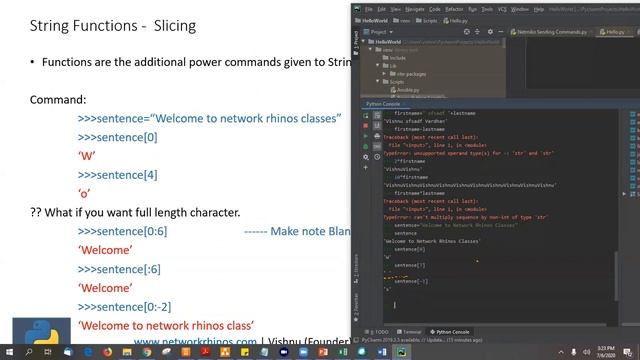Viewport: 640px width, 360px height.
Task: Toggle the Favorites side tab
Action: [356, 307]
